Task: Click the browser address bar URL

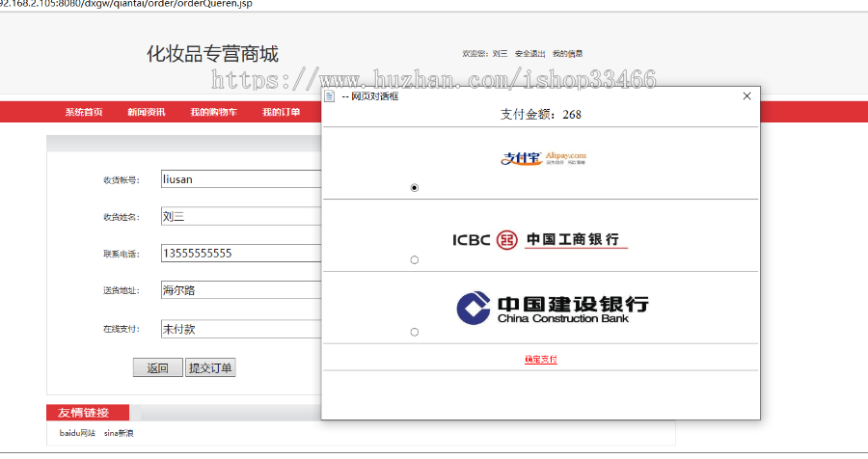Action: pyautogui.click(x=126, y=4)
